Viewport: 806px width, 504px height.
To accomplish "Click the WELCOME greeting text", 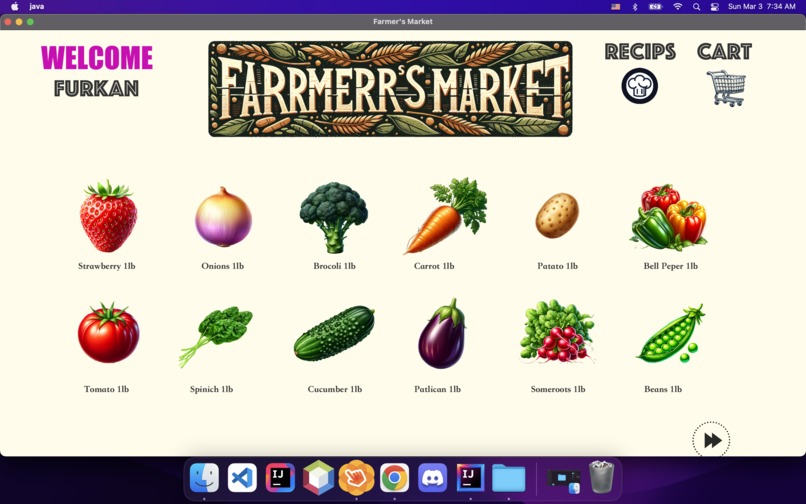I will pyautogui.click(x=97, y=58).
